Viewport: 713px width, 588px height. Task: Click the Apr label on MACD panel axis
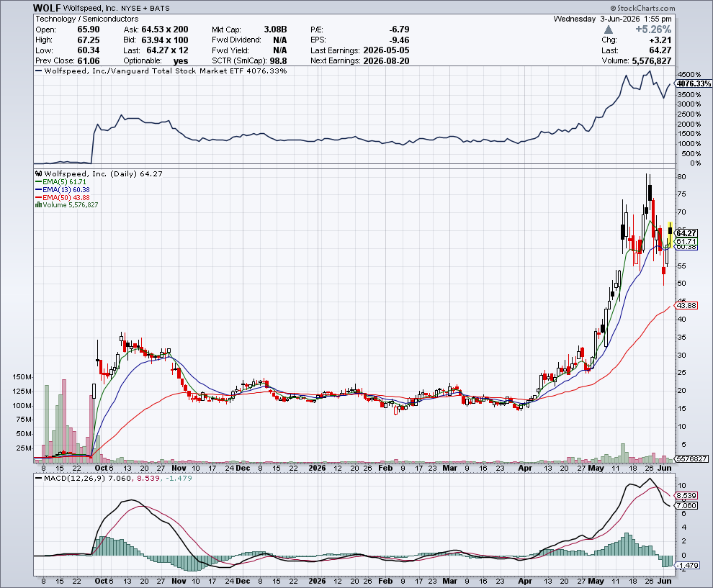[525, 582]
